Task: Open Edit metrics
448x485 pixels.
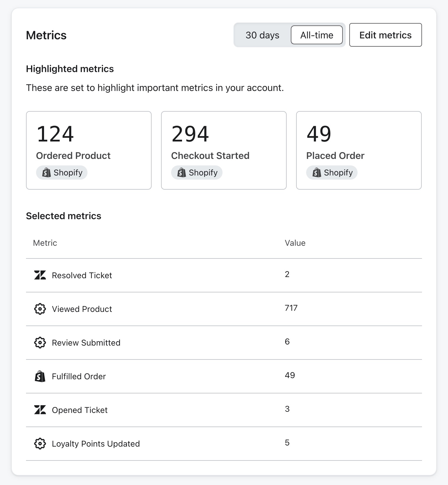Action: tap(385, 35)
